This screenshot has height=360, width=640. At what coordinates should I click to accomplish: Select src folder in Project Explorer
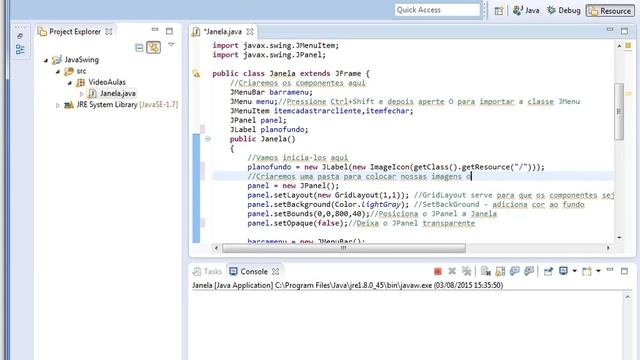(x=81, y=71)
